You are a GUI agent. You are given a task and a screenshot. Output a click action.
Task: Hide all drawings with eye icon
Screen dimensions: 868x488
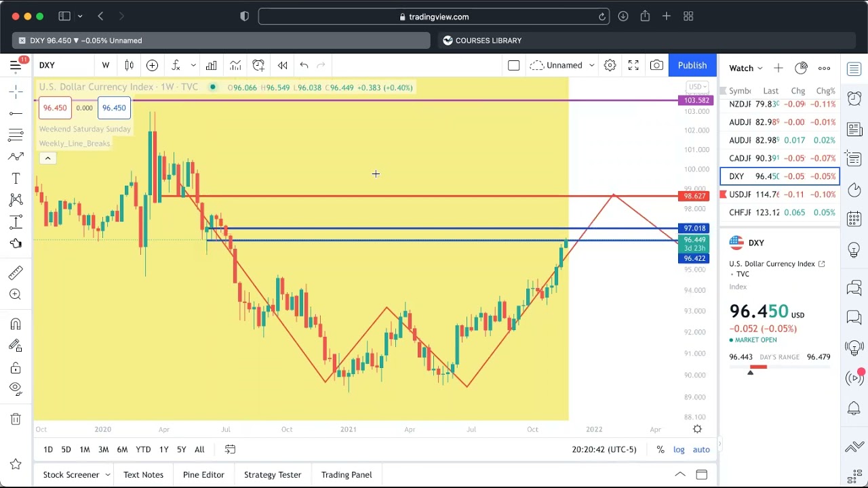(16, 389)
